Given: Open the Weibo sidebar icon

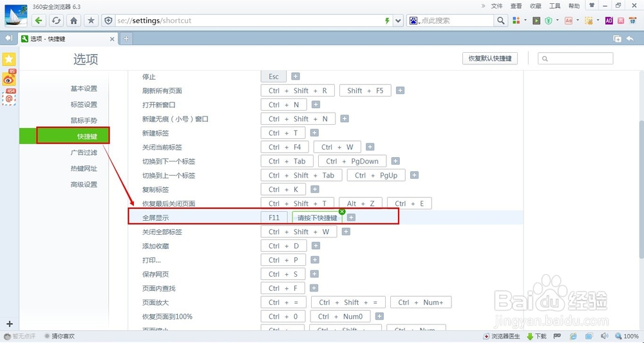Looking at the screenshot, I should click(x=9, y=78).
